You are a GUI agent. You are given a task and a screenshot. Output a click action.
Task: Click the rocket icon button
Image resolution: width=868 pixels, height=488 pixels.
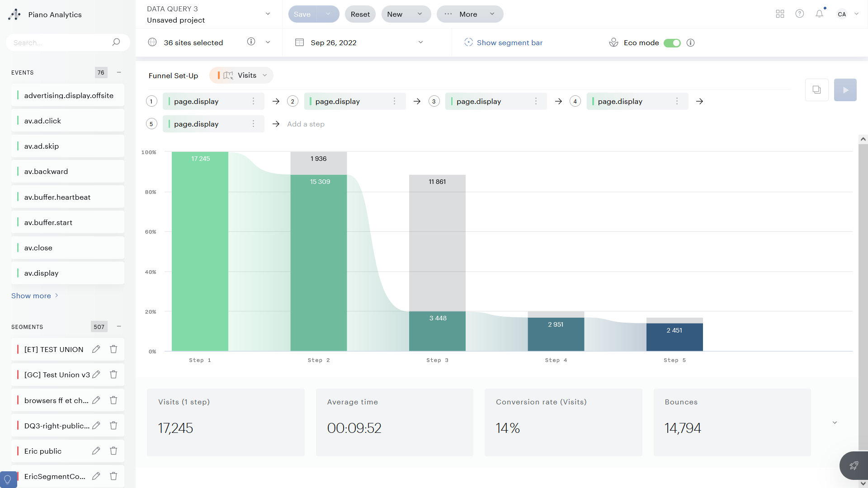(854, 465)
